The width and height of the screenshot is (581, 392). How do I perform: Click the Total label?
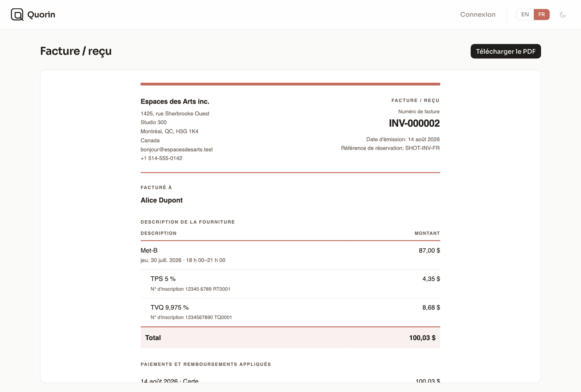[153, 338]
